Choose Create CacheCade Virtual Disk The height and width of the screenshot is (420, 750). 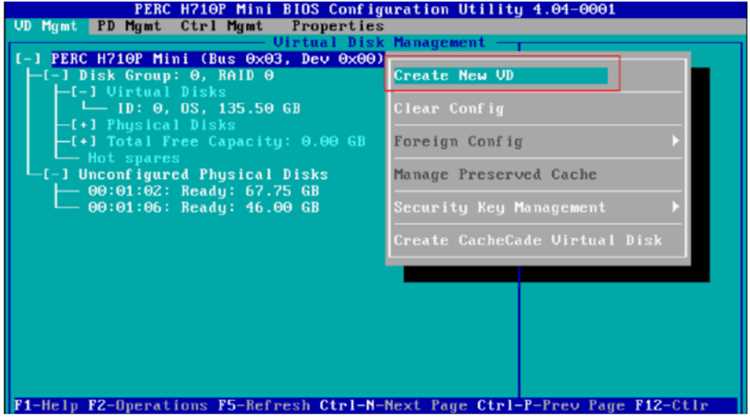[x=528, y=240]
